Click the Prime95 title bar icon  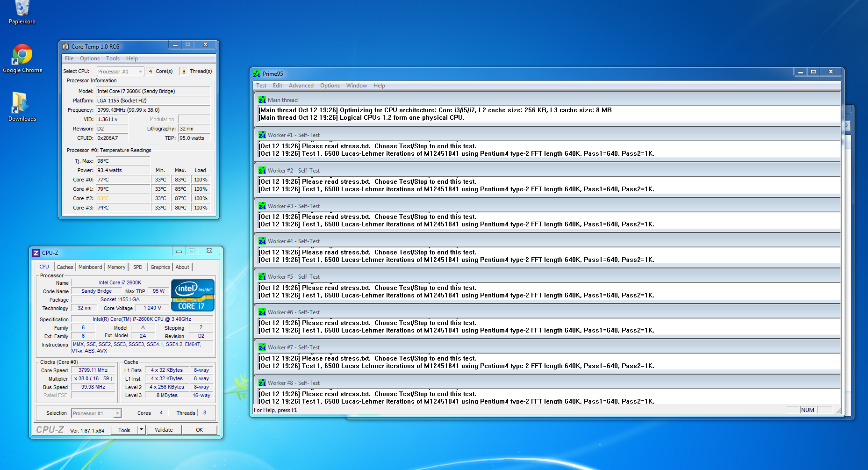(257, 74)
